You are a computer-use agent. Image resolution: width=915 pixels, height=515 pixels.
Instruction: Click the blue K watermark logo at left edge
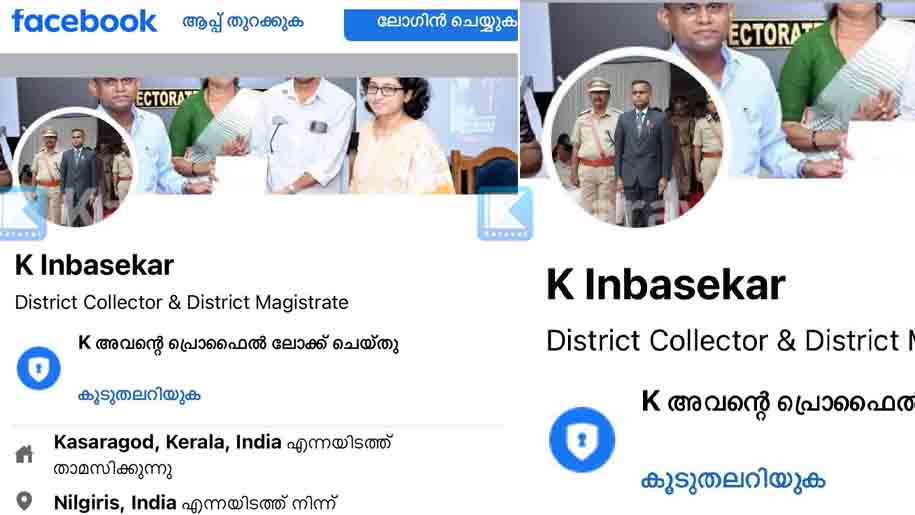[22, 214]
